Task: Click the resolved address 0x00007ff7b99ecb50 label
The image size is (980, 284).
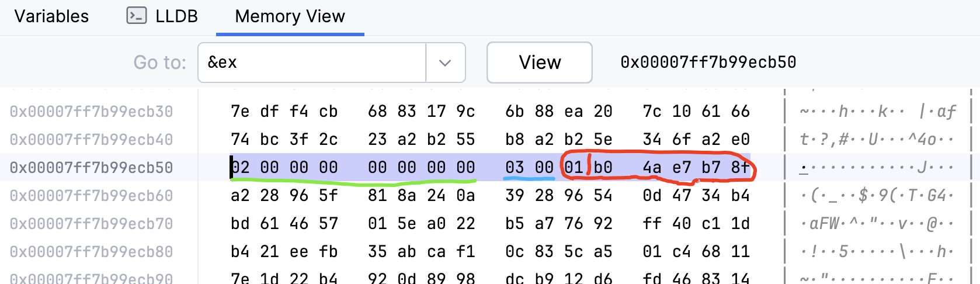Action: point(708,63)
